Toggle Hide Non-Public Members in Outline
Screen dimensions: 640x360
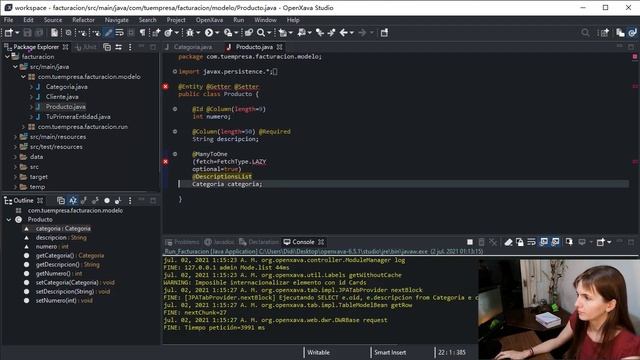coord(107,200)
